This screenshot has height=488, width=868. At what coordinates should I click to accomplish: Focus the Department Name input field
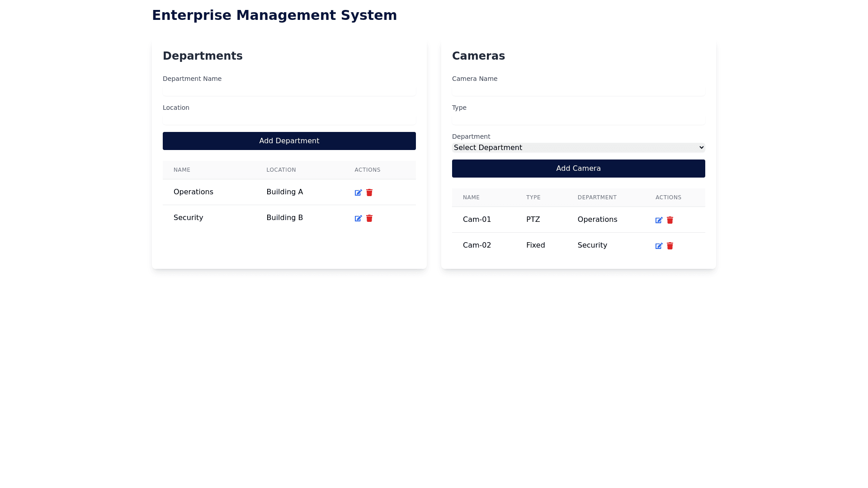click(x=289, y=90)
